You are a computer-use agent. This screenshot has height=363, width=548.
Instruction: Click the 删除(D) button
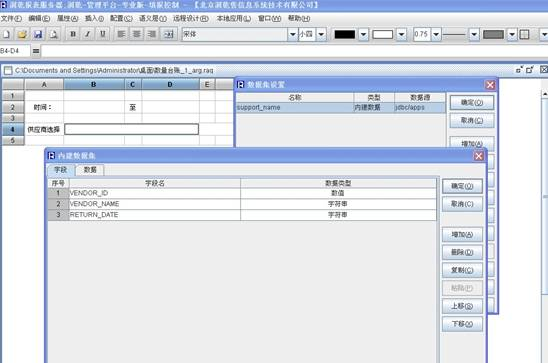(462, 252)
